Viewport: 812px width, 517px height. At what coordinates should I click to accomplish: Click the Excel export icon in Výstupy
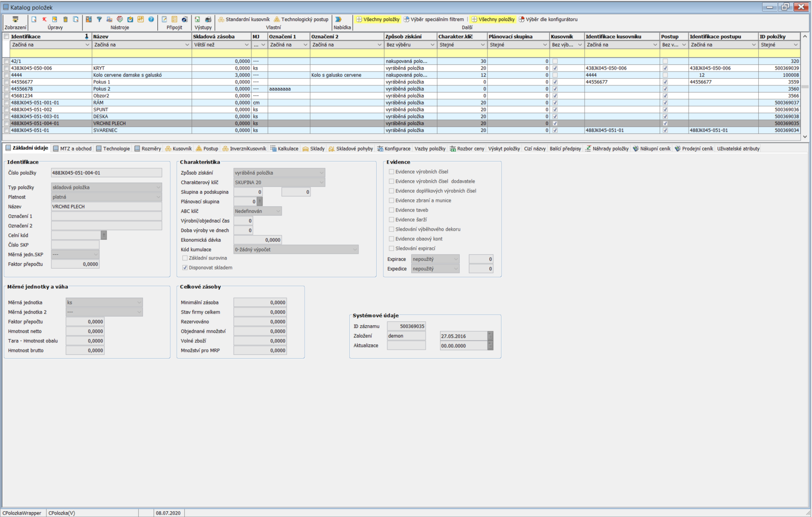coord(197,20)
